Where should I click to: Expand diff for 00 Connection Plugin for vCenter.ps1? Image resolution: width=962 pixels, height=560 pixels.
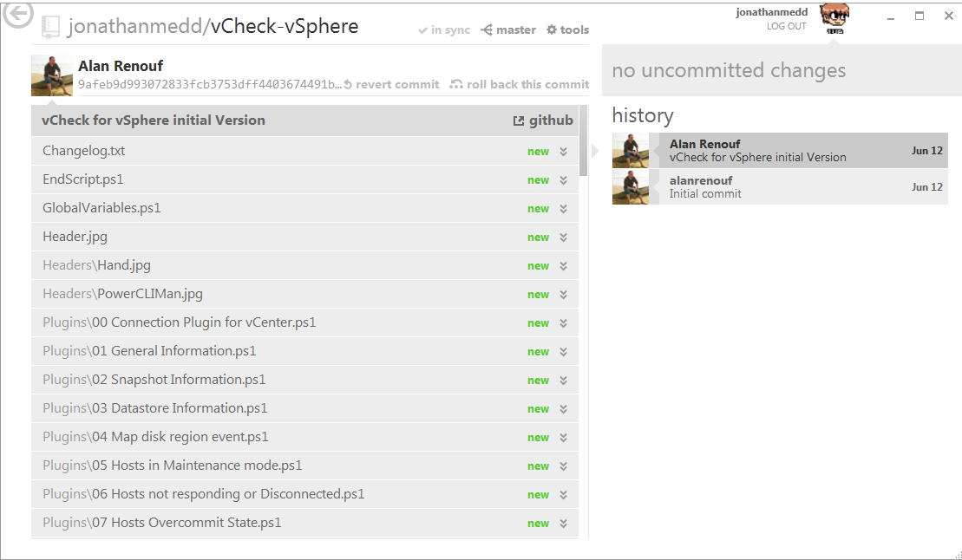point(563,323)
